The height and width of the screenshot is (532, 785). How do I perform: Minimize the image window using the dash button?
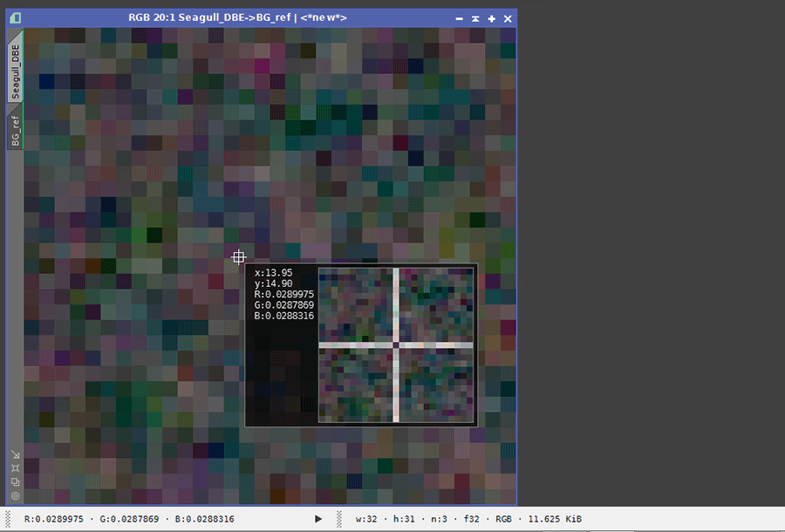(x=460, y=18)
